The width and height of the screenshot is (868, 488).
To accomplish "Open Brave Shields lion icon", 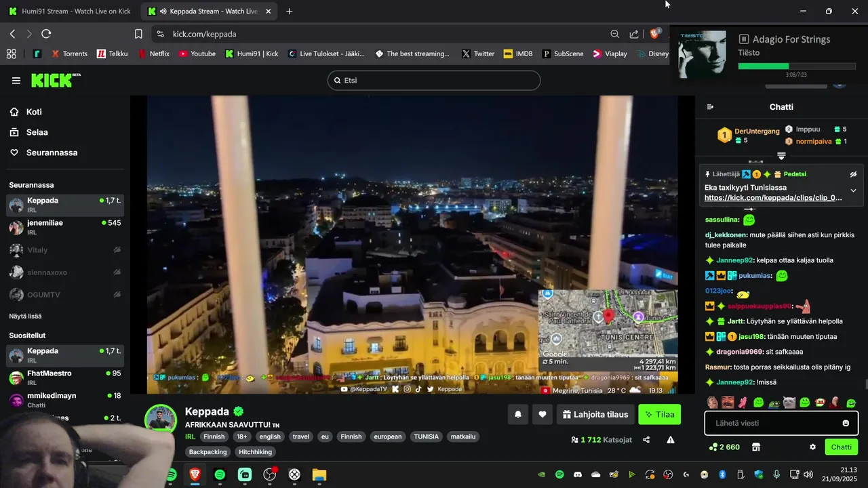I will click(x=655, y=33).
